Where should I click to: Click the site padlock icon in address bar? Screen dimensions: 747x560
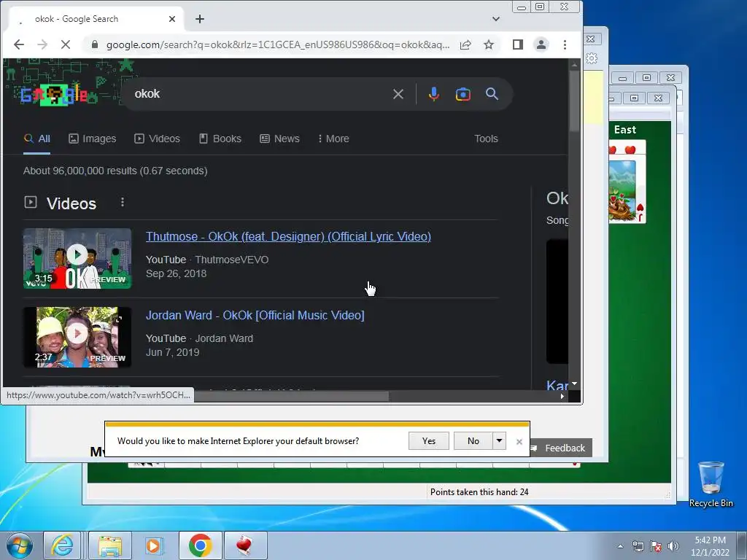tap(94, 44)
